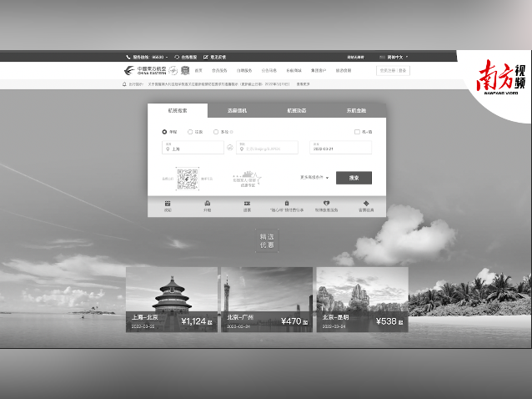Open the 升舱 cabin upgrade icon
Image resolution: width=532 pixels, height=399 pixels.
pyautogui.click(x=207, y=205)
